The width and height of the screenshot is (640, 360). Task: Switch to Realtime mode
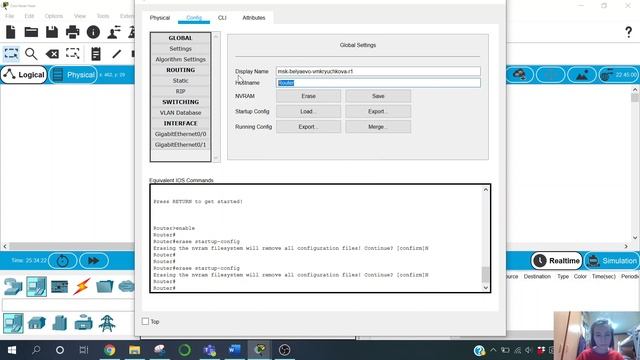pyautogui.click(x=557, y=261)
